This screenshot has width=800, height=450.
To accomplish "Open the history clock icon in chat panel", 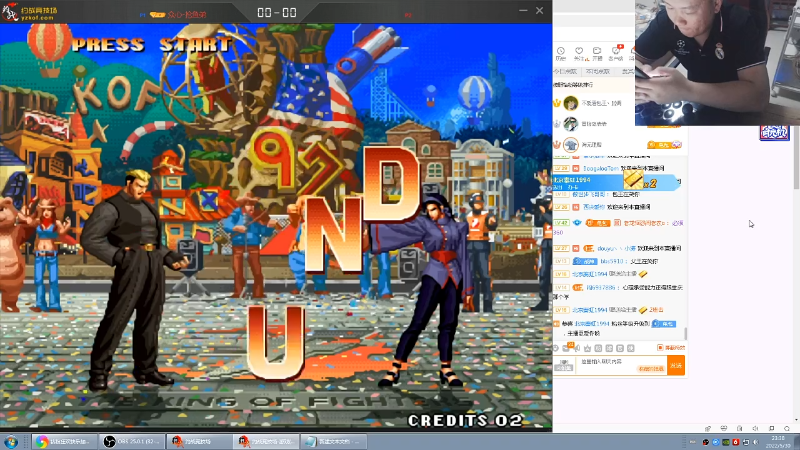I will [x=561, y=53].
